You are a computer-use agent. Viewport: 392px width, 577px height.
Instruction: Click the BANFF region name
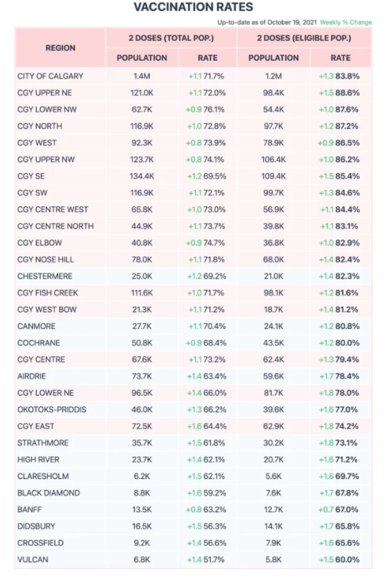click(30, 509)
